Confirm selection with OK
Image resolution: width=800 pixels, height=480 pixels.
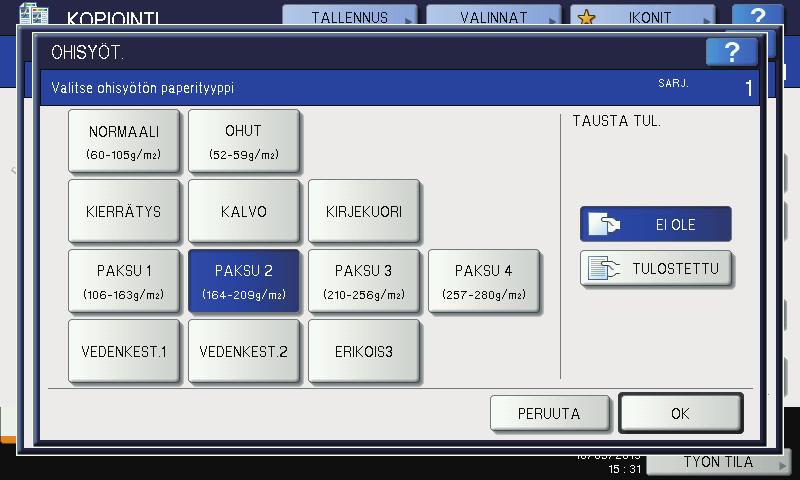coord(681,413)
